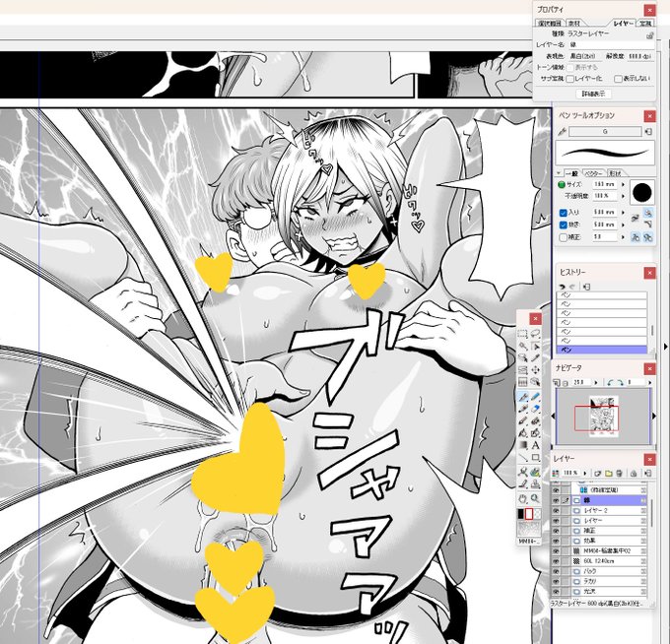Select the Eraser tool
670x644 pixels.
[535, 409]
